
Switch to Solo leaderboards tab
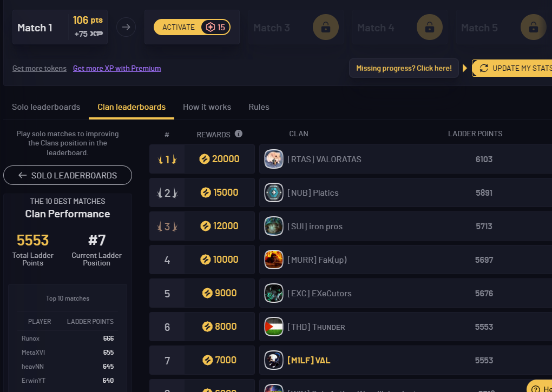(46, 107)
